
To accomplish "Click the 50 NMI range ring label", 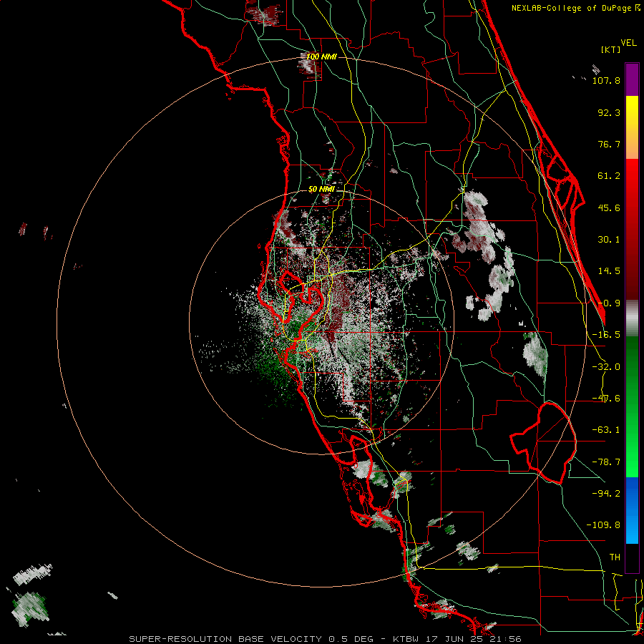I will click(321, 189).
